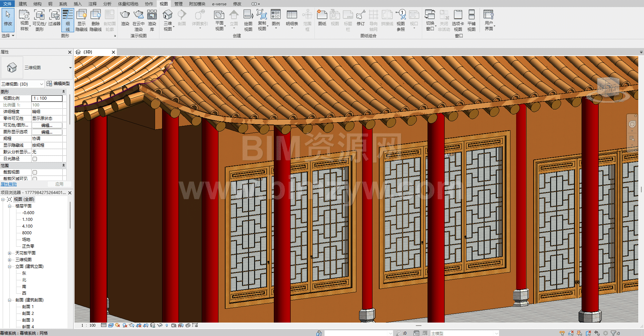Click the 三维视图 3D view ribbon tool
The width and height of the screenshot is (644, 336).
pos(167,20)
